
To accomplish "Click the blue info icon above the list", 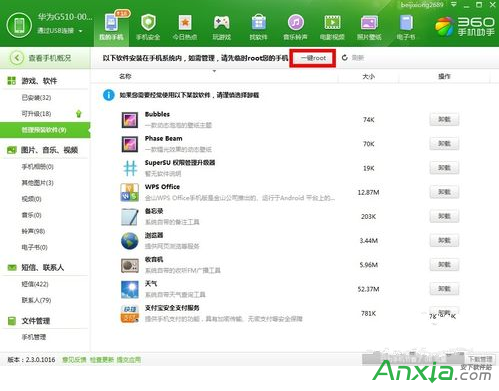I will (109, 95).
